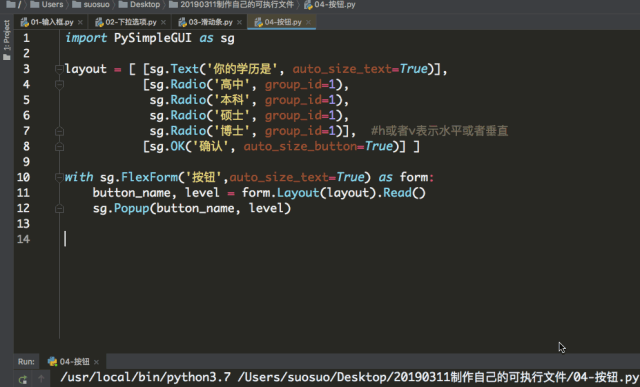Click the Python run icon beside 04-按钮
Viewport: 640px width, 387px height.
click(52, 361)
